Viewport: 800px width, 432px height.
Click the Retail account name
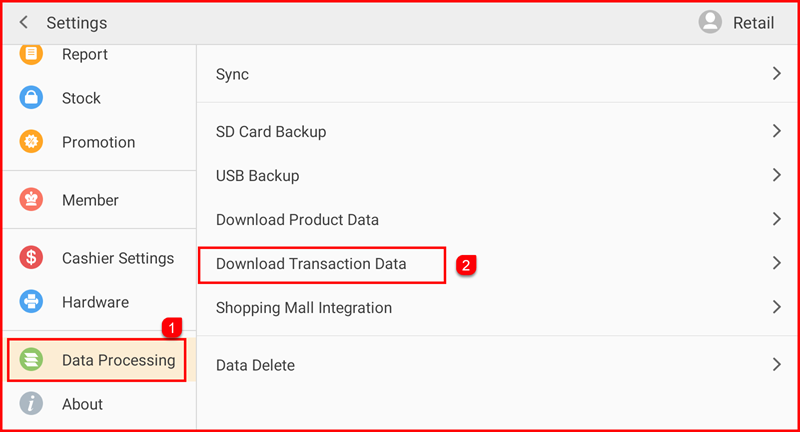pos(753,22)
